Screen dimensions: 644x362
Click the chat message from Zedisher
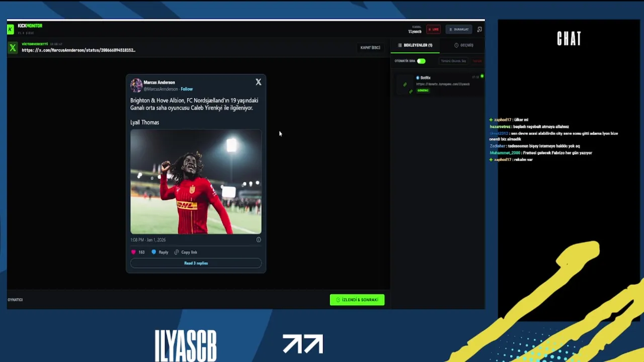(x=535, y=146)
